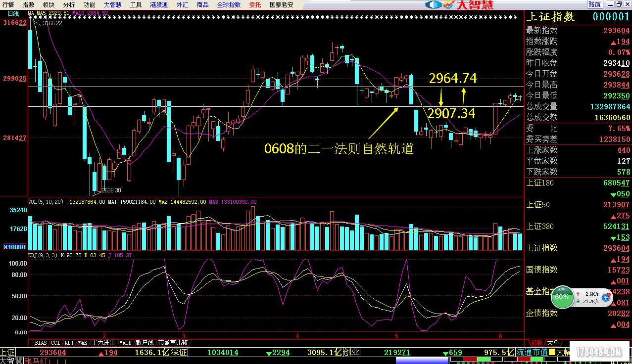
Task: Open the 工具 menu
Action: point(136,4)
